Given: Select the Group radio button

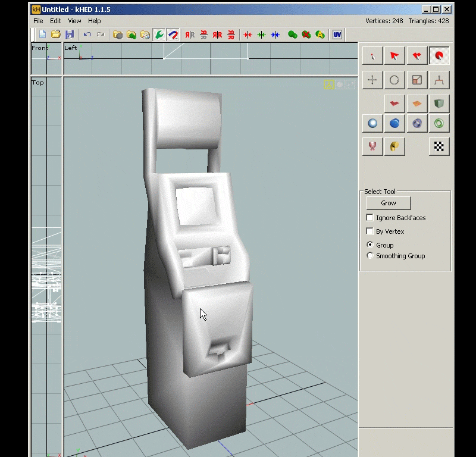Looking at the screenshot, I should click(369, 245).
